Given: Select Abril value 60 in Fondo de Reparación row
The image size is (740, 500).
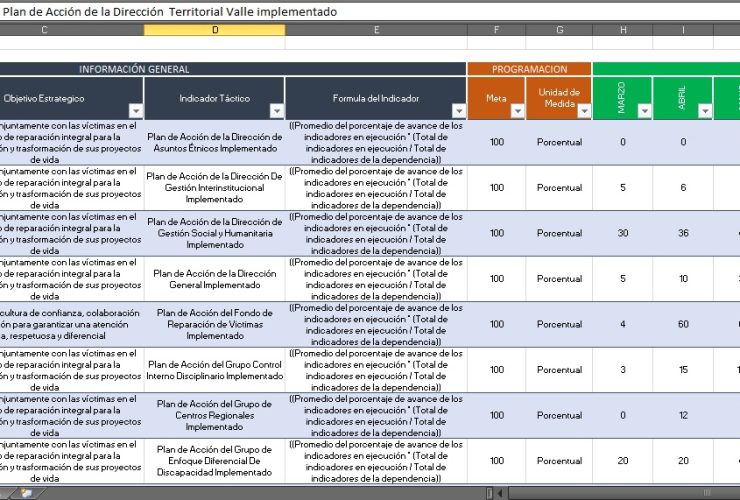Looking at the screenshot, I should (683, 324).
